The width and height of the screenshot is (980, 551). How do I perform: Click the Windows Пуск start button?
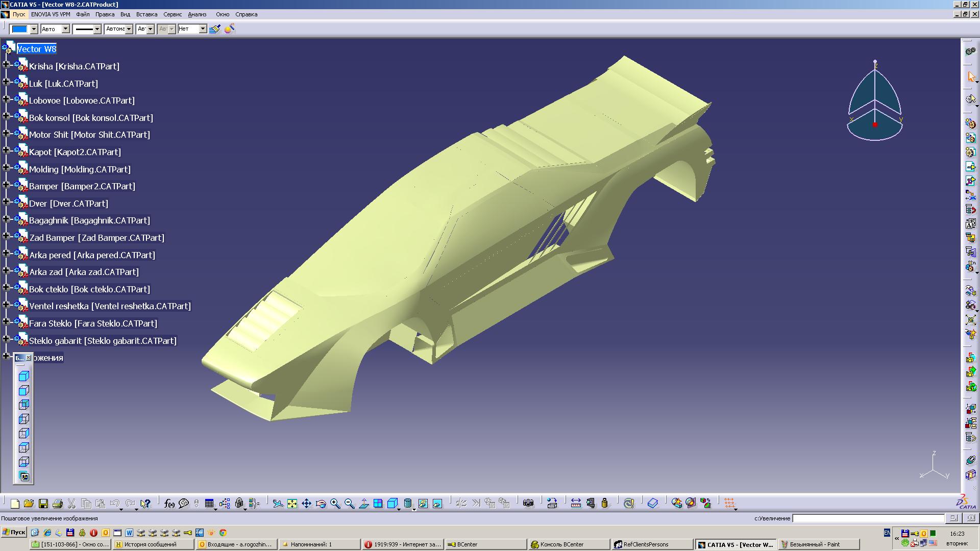[14, 532]
